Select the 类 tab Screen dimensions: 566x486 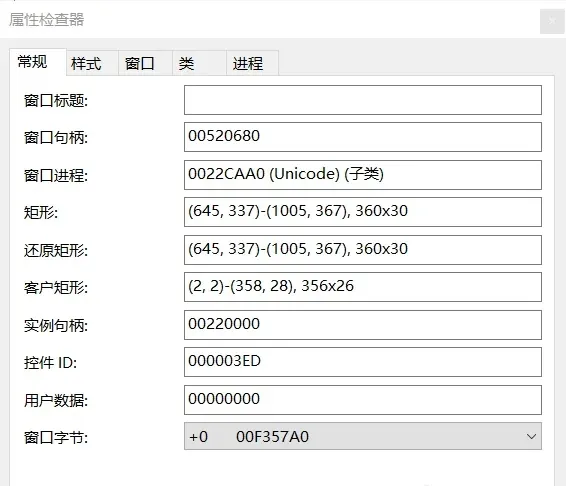[199, 63]
